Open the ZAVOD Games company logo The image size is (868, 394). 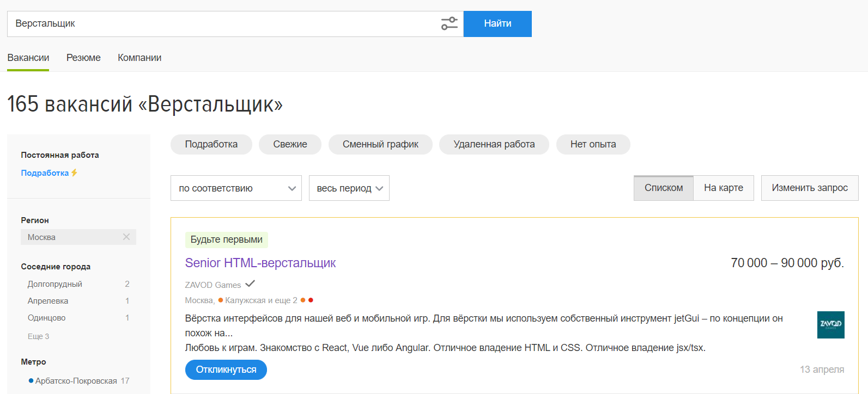point(830,325)
